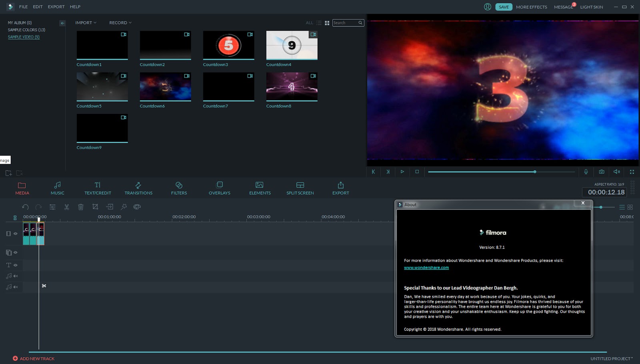Switch to Light Skin theme

pyautogui.click(x=591, y=7)
